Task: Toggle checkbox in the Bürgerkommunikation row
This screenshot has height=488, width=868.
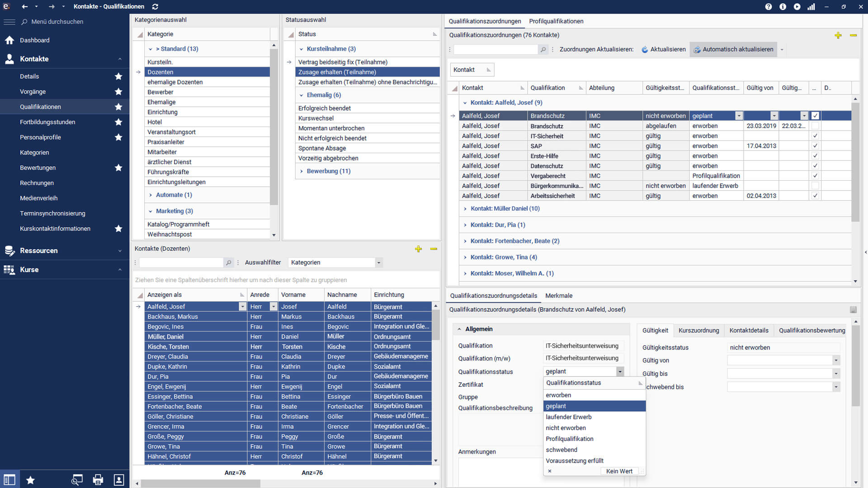Action: 815,186
